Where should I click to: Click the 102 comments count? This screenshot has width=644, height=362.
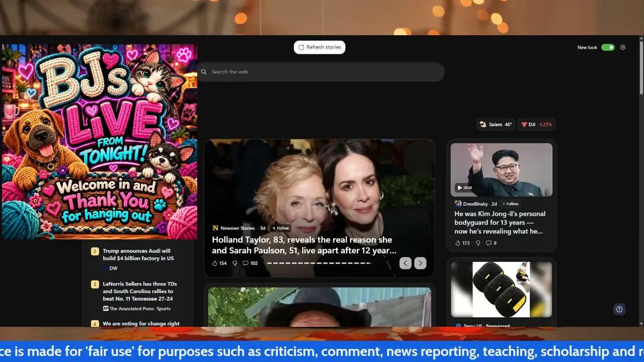pyautogui.click(x=254, y=263)
